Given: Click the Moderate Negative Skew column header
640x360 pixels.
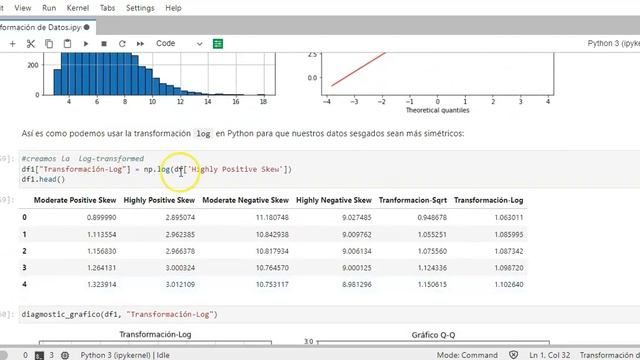Looking at the screenshot, I should pos(245,200).
